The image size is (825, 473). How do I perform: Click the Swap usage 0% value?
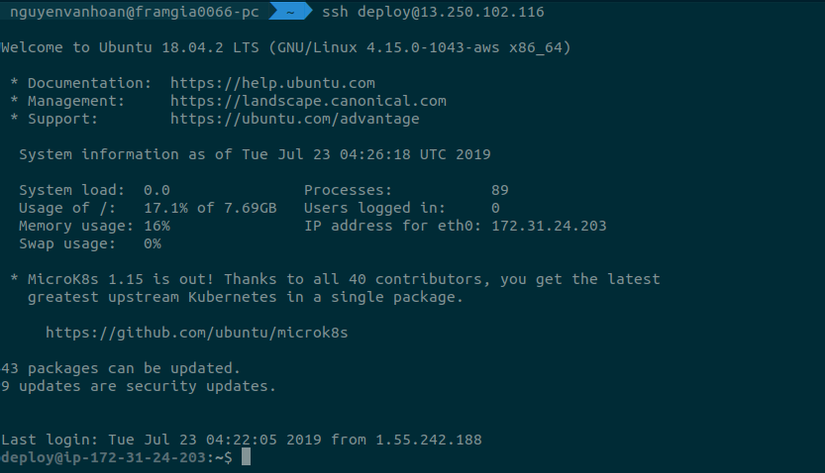point(152,244)
